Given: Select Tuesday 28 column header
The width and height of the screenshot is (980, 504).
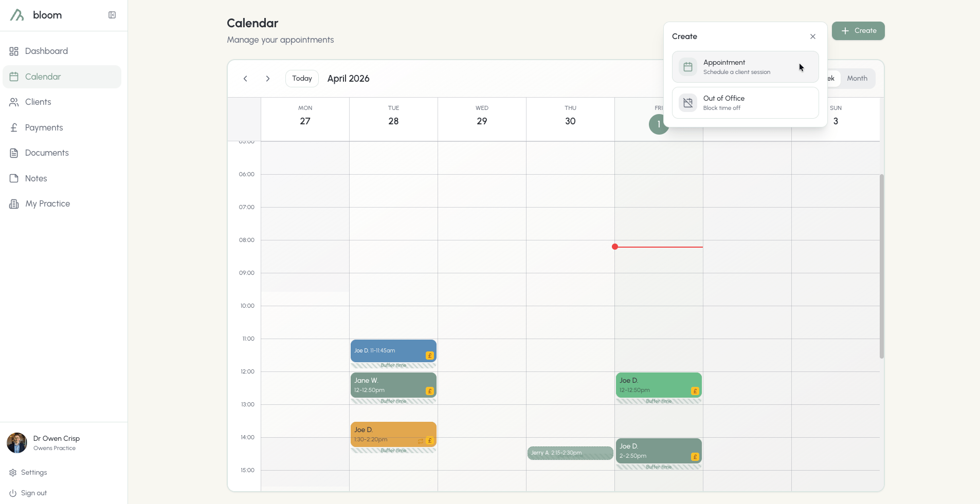Looking at the screenshot, I should [x=394, y=119].
